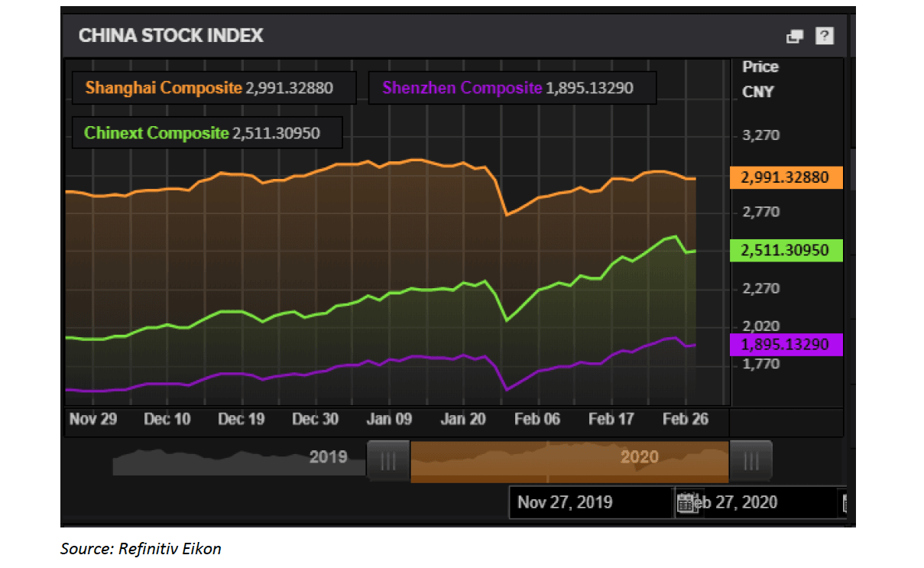Click the CHINA STOCK INDEX panel title
The width and height of the screenshot is (924, 568).
tap(171, 35)
